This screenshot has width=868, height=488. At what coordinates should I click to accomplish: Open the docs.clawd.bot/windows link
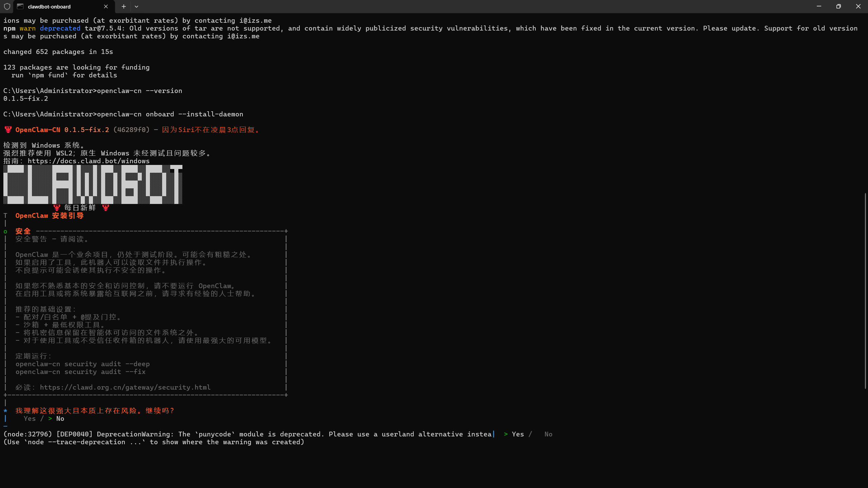88,161
